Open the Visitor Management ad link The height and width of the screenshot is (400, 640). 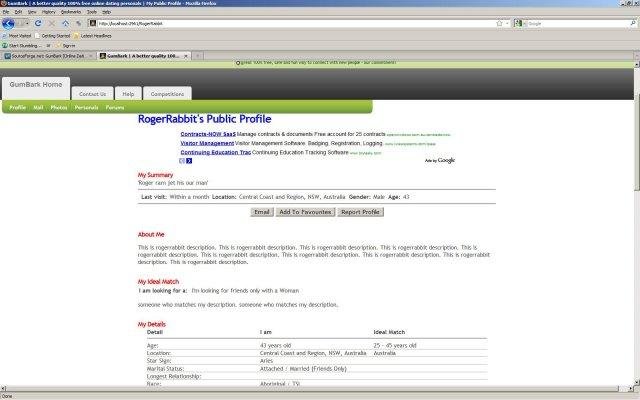207,143
